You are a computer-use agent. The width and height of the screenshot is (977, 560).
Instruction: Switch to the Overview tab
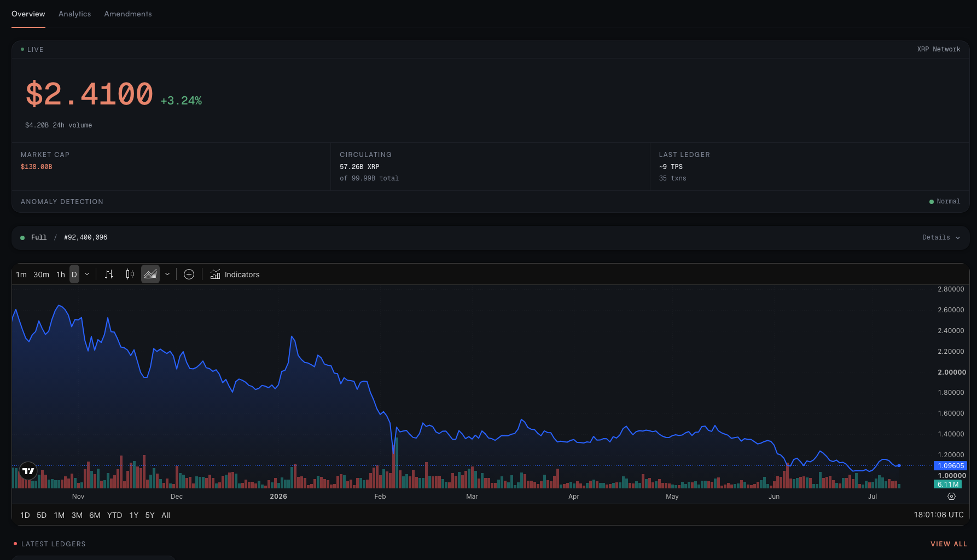click(28, 14)
